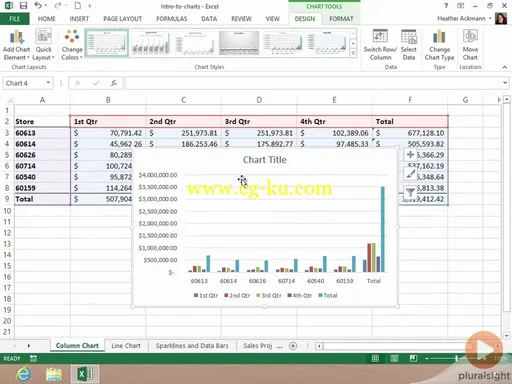Open the INSERT ribbon tab
512x384 pixels.
[x=79, y=19]
